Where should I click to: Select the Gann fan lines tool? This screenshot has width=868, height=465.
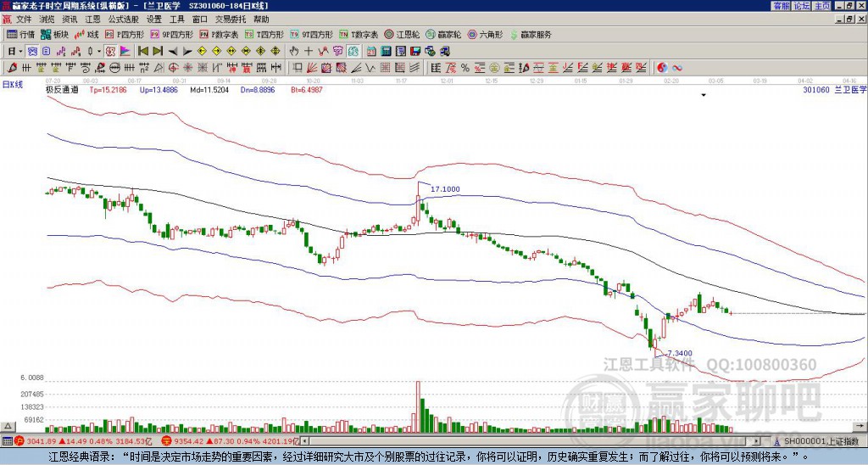312,68
